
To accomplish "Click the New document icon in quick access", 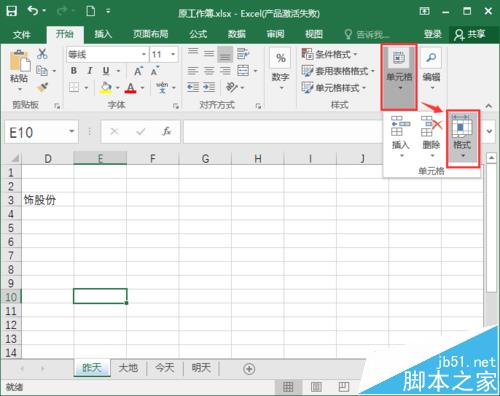I will 91,11.
